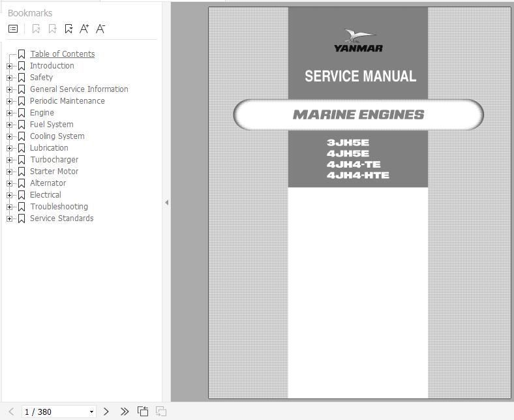Click the bookmark icon beside Electrical
514x420 pixels.
tap(22, 195)
